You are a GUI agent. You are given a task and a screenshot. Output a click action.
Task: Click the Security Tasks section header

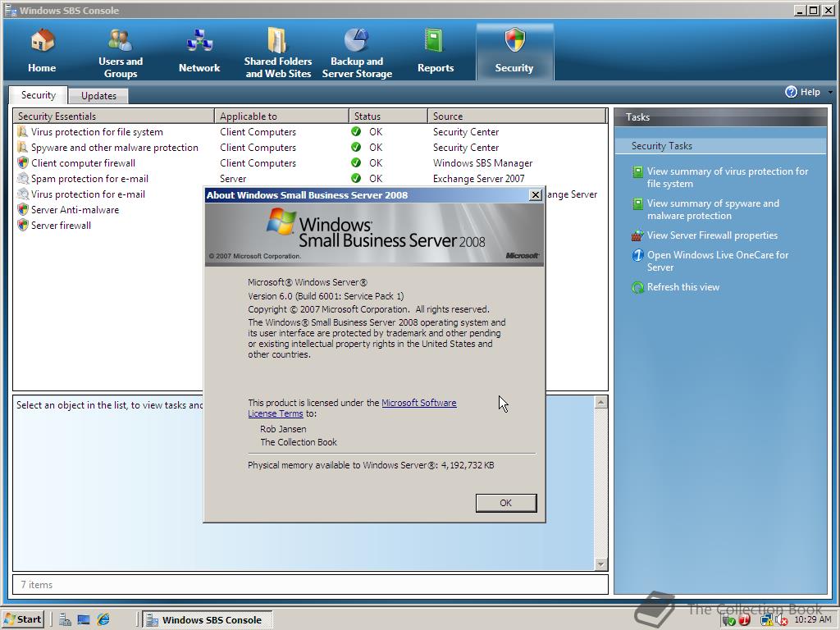720,146
